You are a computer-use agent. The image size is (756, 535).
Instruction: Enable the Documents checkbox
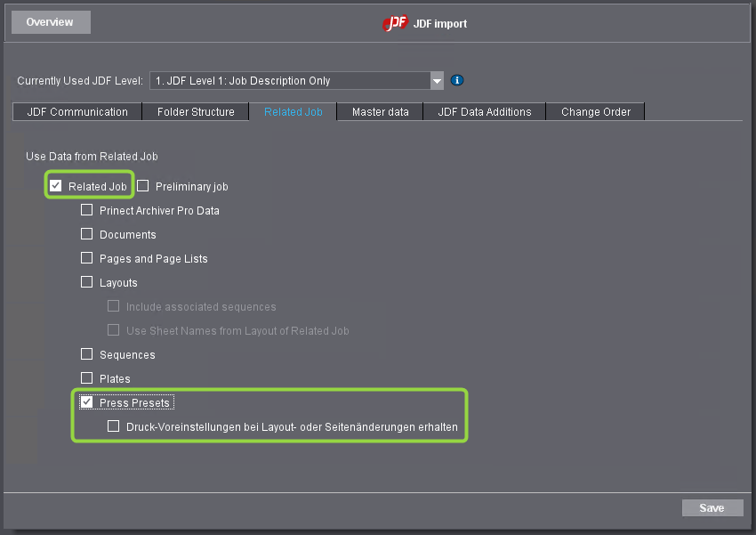86,234
